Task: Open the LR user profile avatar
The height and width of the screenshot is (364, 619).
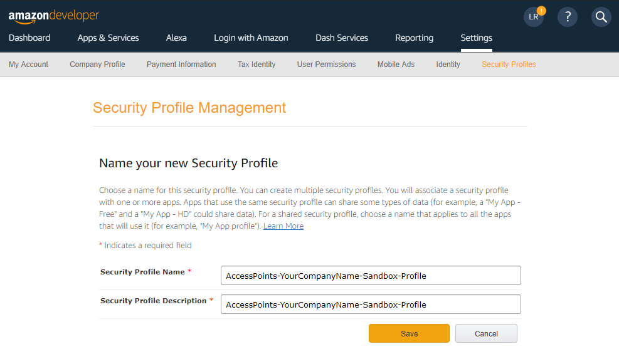Action: tap(532, 18)
